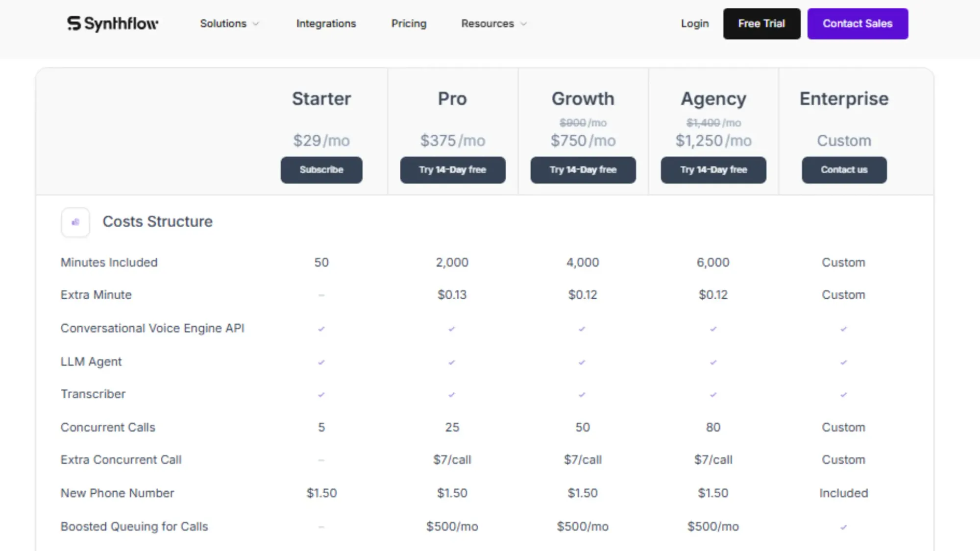Click the purple Contact Sales button

(x=857, y=24)
